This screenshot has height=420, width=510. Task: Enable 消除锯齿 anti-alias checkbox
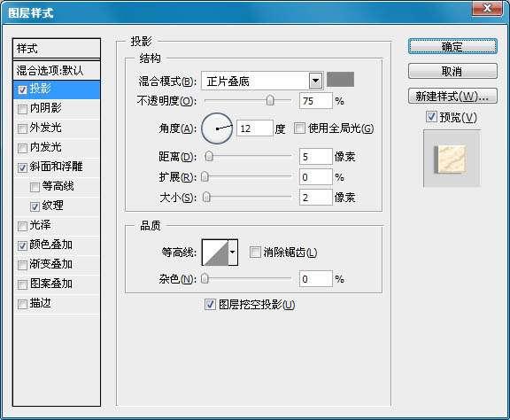[x=255, y=252]
